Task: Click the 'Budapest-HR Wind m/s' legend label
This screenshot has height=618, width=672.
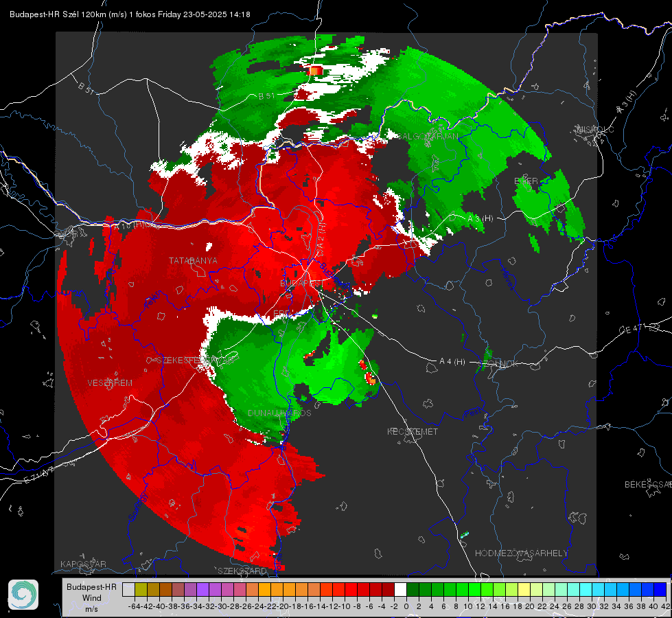Action: coord(91,598)
